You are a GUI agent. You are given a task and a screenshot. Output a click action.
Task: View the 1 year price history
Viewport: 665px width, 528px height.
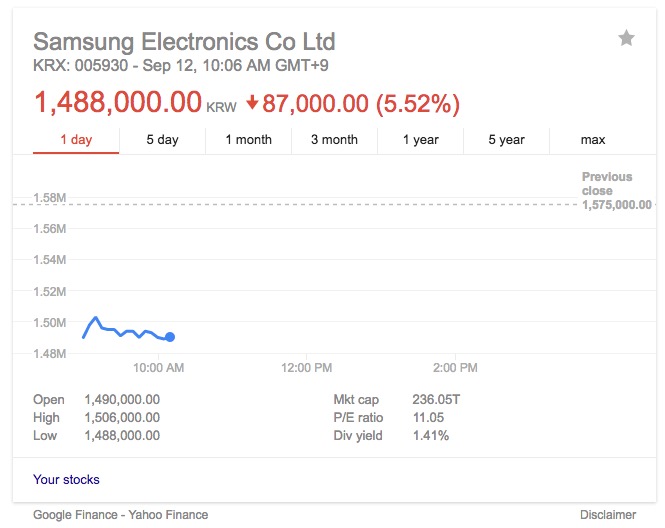420,140
